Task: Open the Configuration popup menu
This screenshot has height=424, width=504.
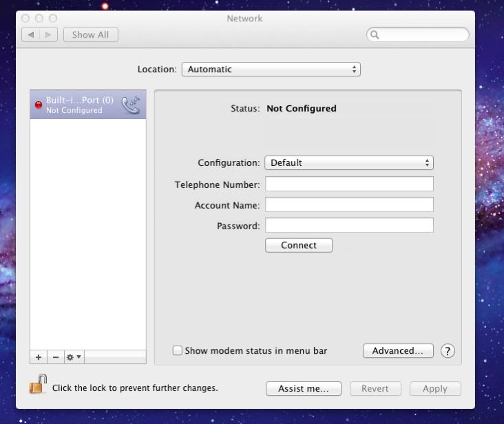Action: pyautogui.click(x=349, y=163)
